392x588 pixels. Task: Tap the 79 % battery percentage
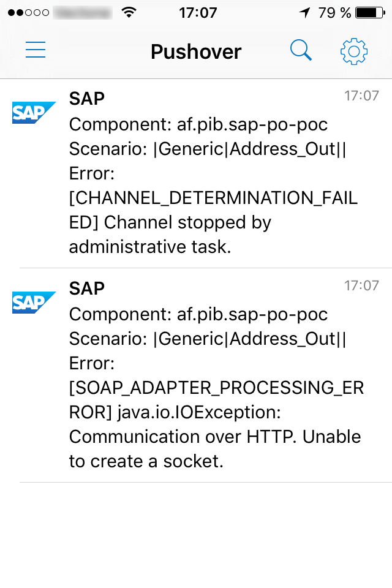(334, 12)
